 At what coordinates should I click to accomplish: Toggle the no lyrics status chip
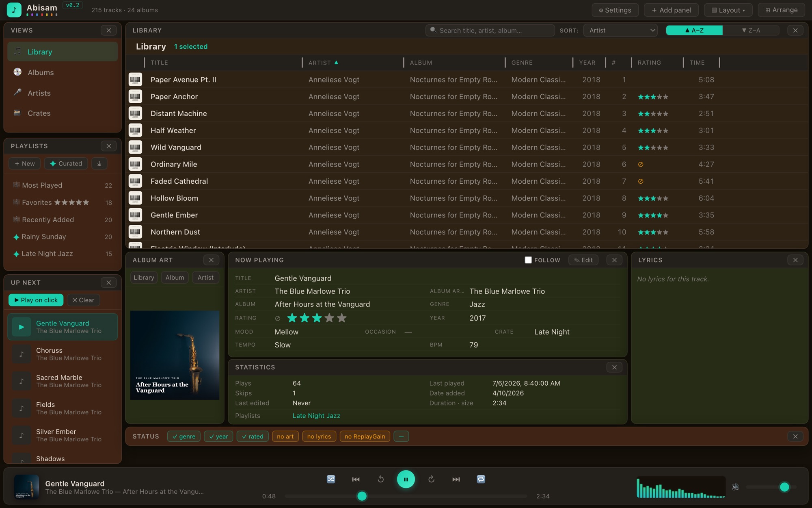click(319, 436)
